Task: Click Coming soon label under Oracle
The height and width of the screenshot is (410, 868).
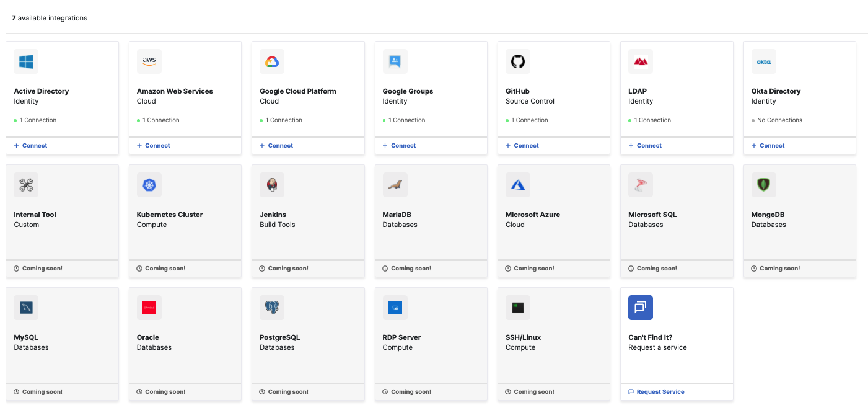Action: click(161, 392)
